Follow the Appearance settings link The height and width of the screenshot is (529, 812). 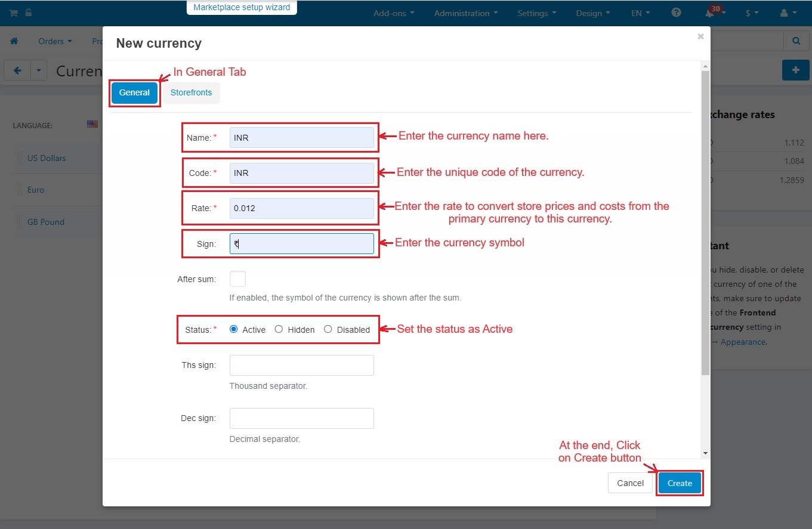tap(743, 342)
